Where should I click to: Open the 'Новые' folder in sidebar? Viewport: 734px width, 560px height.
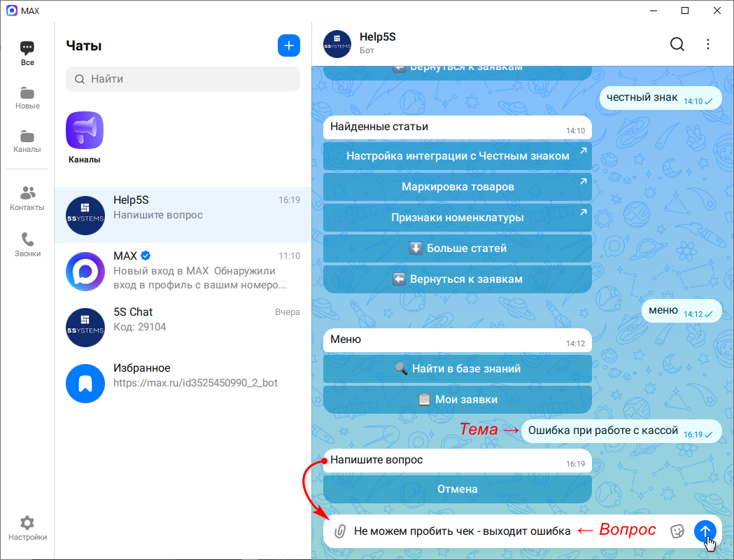(x=27, y=98)
